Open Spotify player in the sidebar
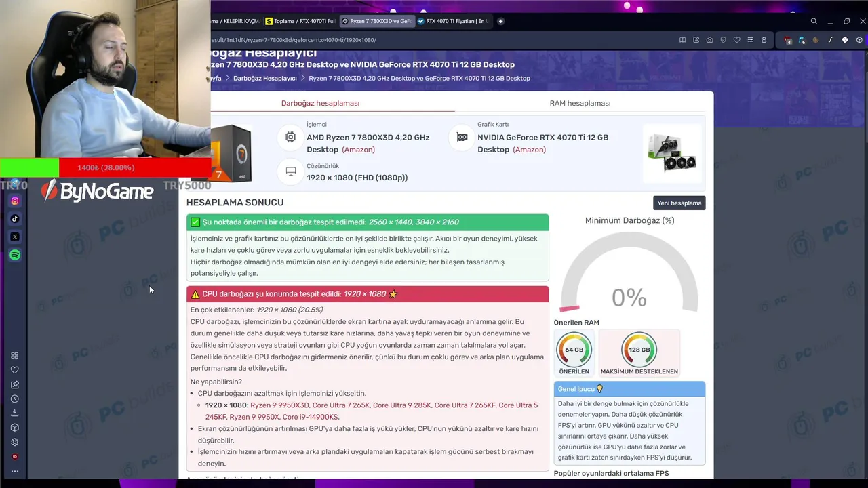 [x=15, y=255]
